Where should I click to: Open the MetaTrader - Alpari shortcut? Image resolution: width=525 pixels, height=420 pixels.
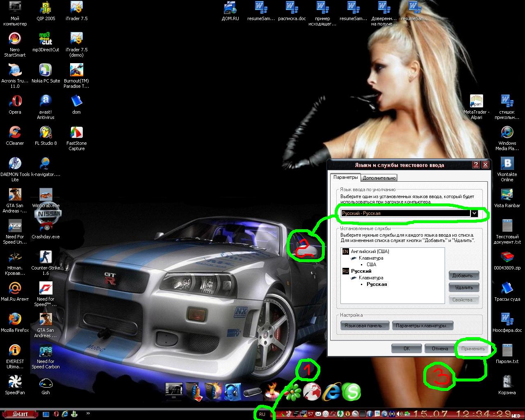point(476,101)
